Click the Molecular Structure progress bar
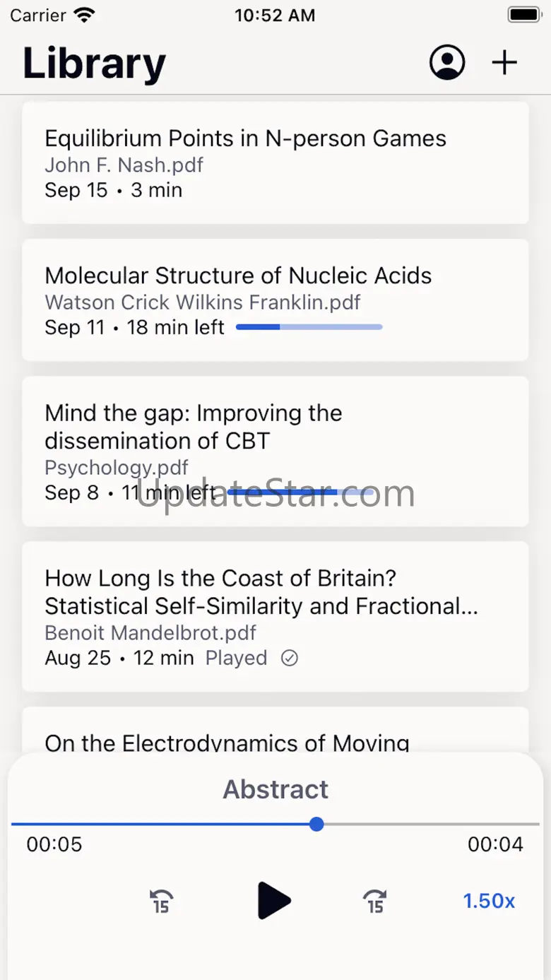Image resolution: width=551 pixels, height=980 pixels. [309, 327]
